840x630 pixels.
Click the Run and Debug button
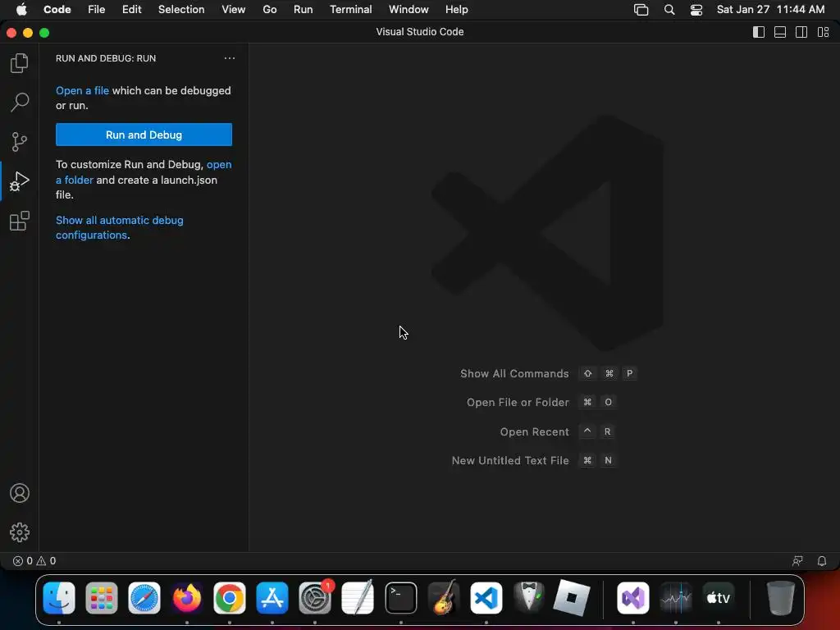(x=144, y=135)
